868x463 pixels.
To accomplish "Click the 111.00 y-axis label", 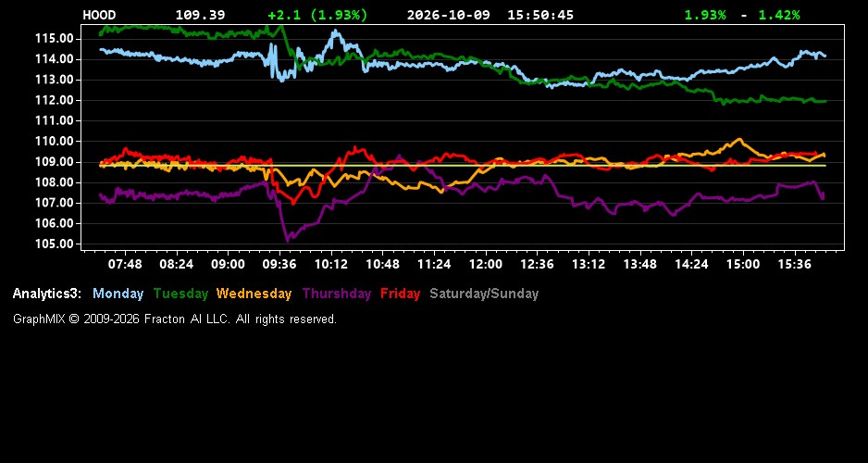I will 55,120.
